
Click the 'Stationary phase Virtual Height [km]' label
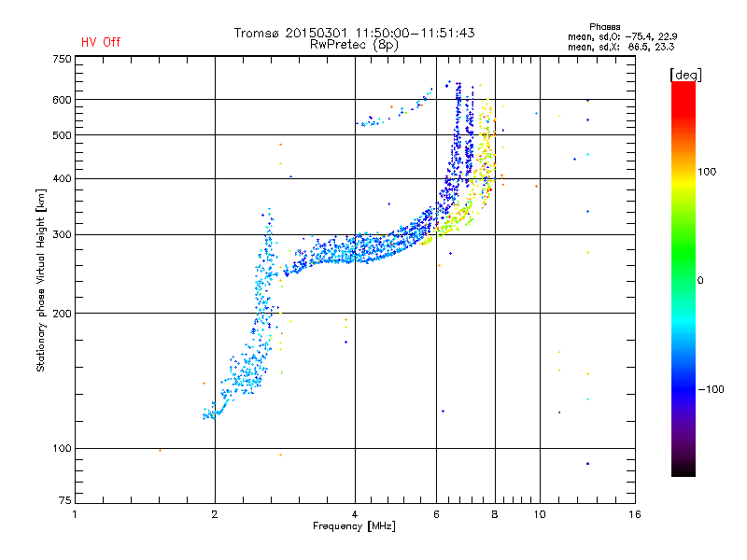pos(41,280)
